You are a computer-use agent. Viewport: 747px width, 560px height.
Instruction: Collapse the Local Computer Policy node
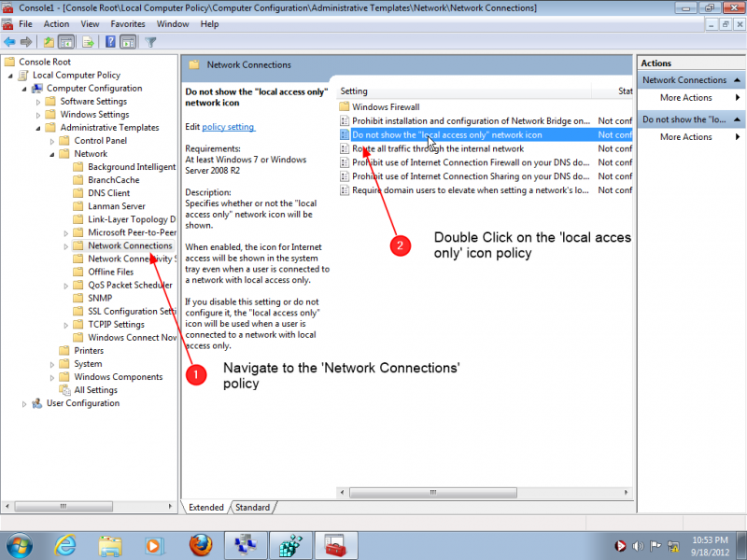(10, 76)
